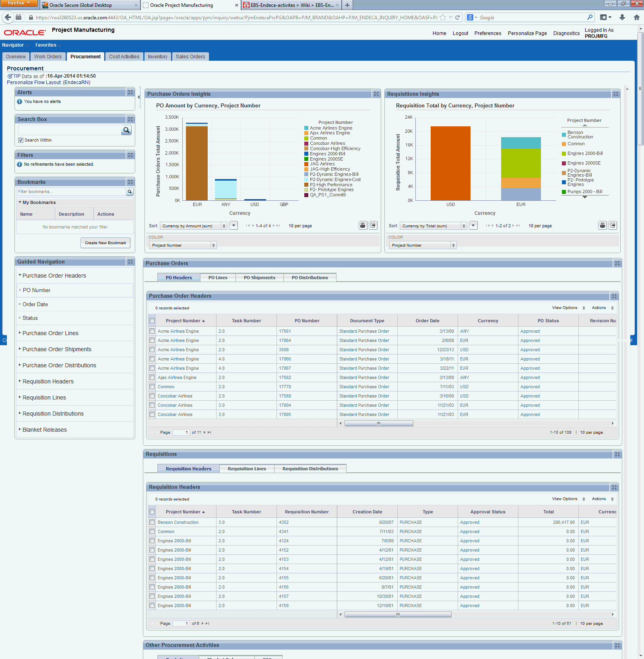
Task: Open the Favorites dropdown
Action: click(x=48, y=45)
